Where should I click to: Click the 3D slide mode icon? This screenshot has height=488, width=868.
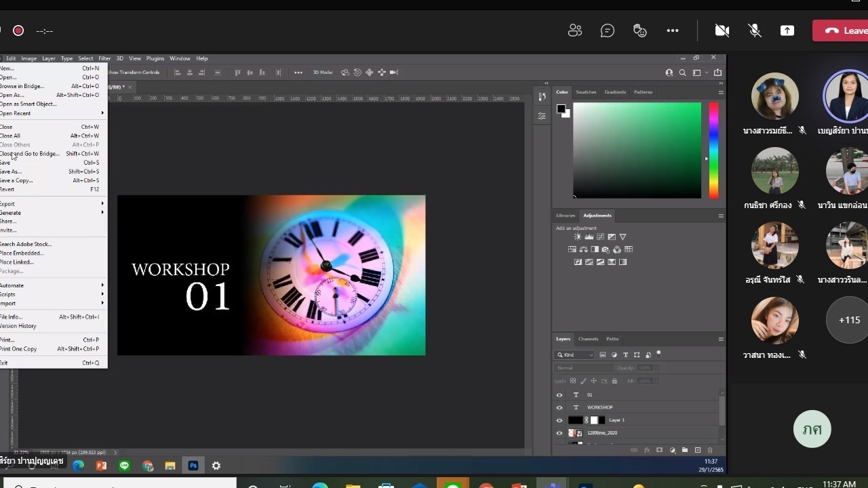point(382,73)
